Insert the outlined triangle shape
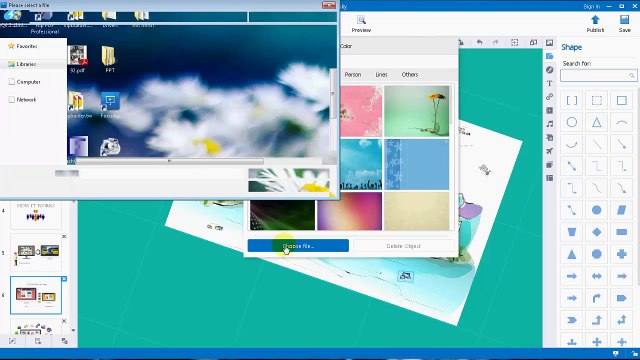 point(597,122)
